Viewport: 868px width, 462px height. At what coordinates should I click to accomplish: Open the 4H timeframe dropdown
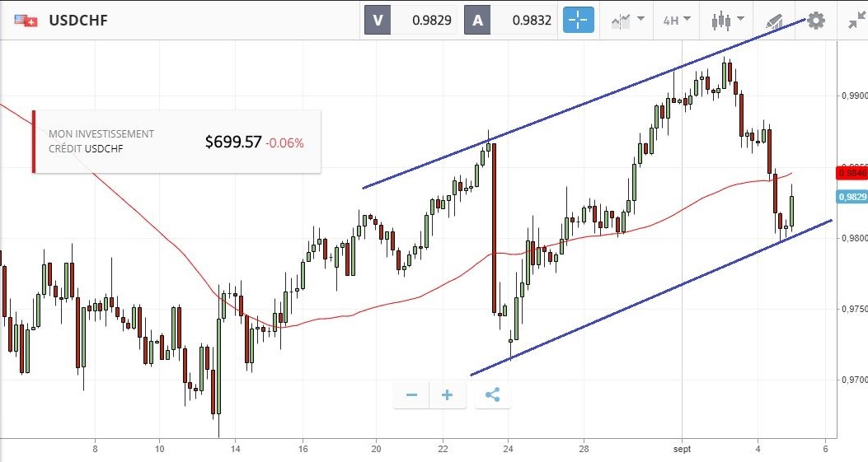tap(676, 21)
